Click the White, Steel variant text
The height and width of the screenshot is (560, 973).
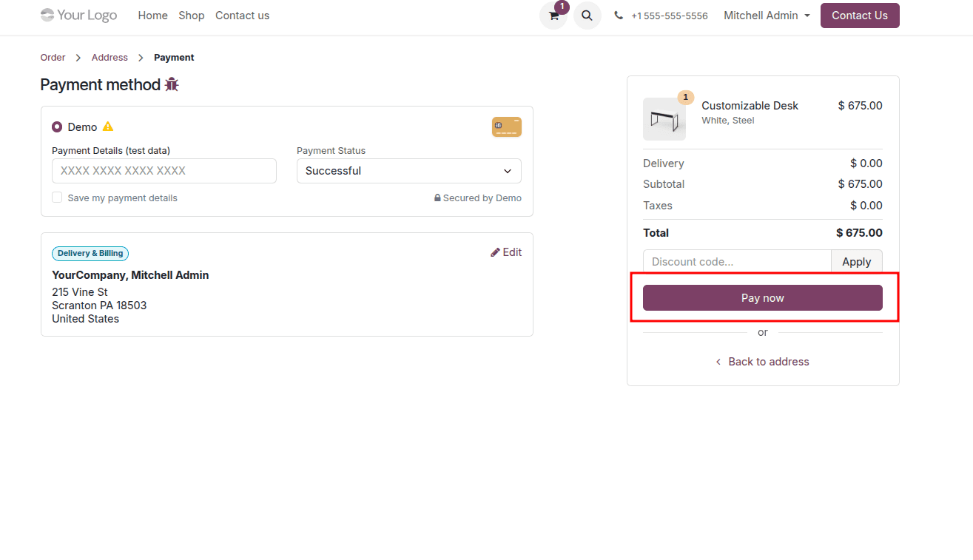click(728, 121)
